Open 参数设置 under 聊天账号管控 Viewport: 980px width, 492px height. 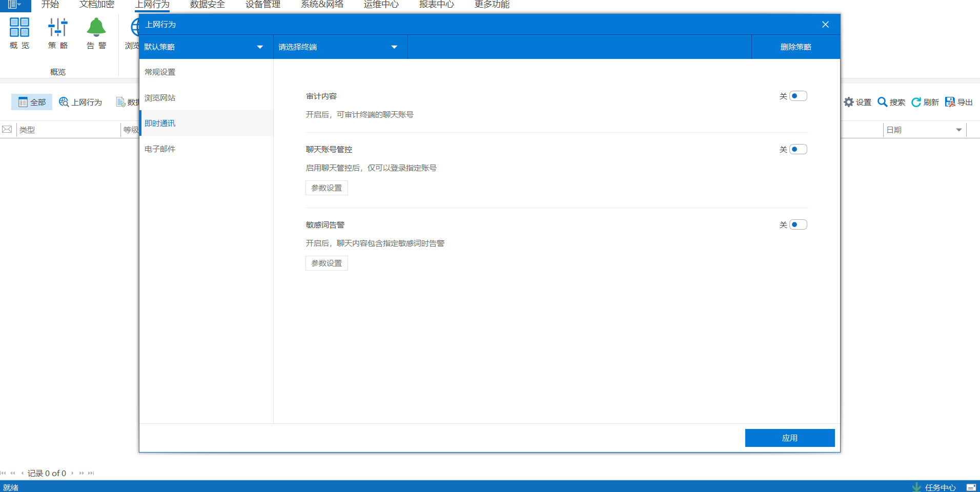click(326, 188)
